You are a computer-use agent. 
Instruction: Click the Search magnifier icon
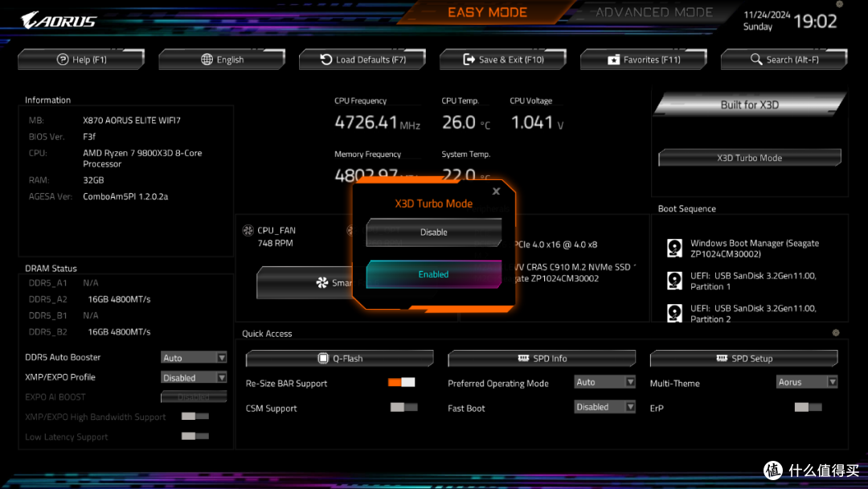(756, 59)
